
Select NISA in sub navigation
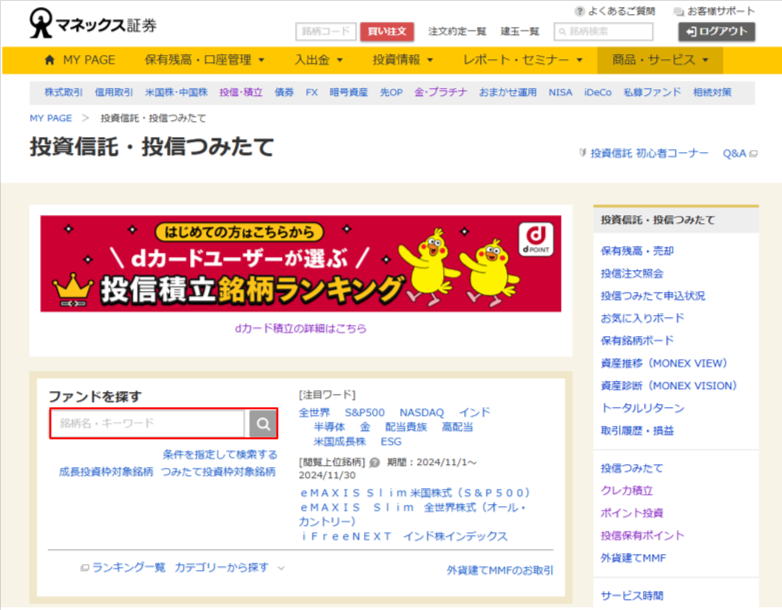click(x=560, y=92)
